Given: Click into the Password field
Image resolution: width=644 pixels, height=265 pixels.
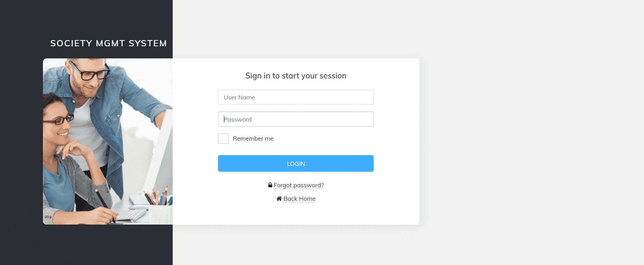Looking at the screenshot, I should (296, 119).
